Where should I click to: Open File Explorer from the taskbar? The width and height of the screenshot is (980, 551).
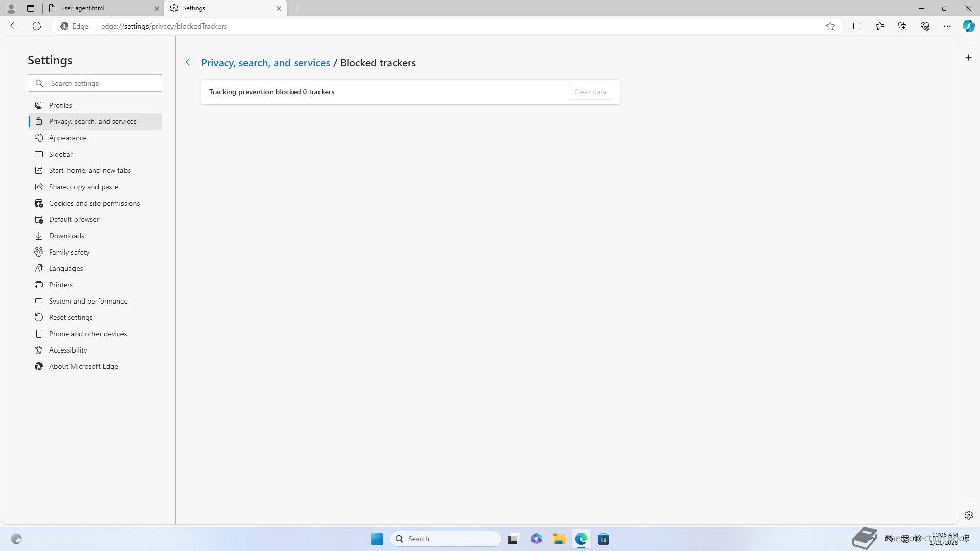pos(558,539)
